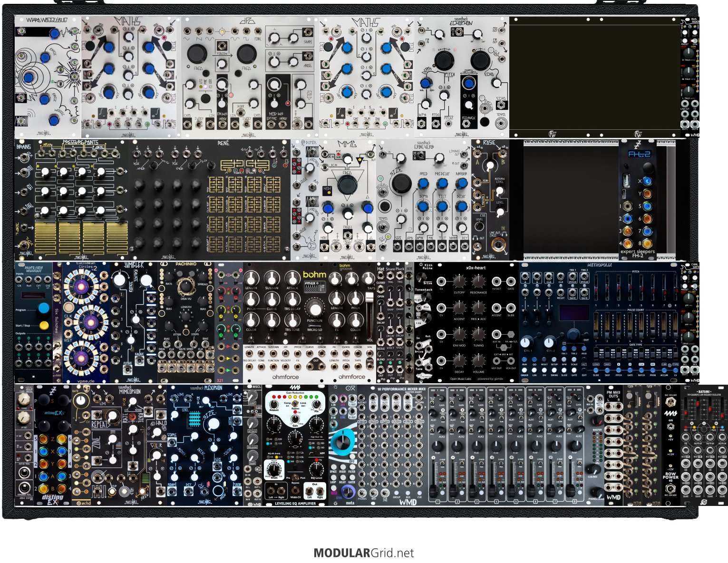The height and width of the screenshot is (563, 728).
Task: Click the VCF OUT jack on x0x-heart
Action: tap(496, 361)
